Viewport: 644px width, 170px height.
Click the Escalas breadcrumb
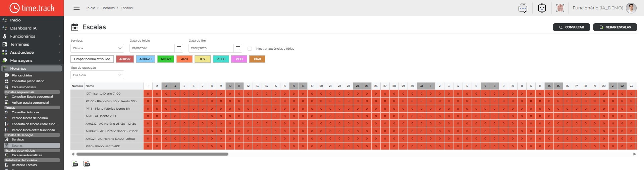[126, 8]
